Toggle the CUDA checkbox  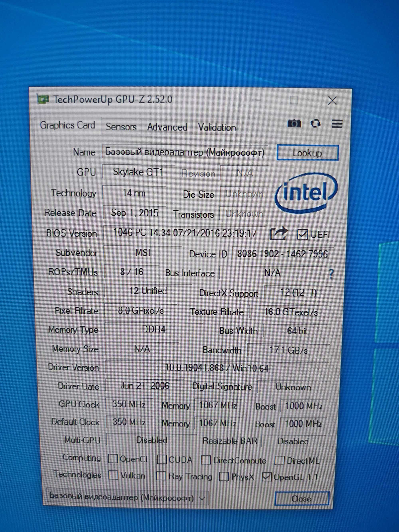coord(162,459)
